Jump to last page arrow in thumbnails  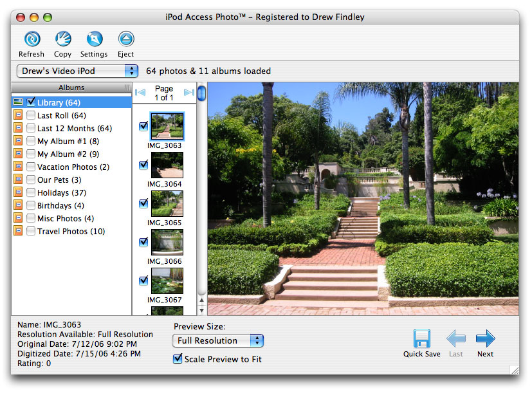(189, 92)
